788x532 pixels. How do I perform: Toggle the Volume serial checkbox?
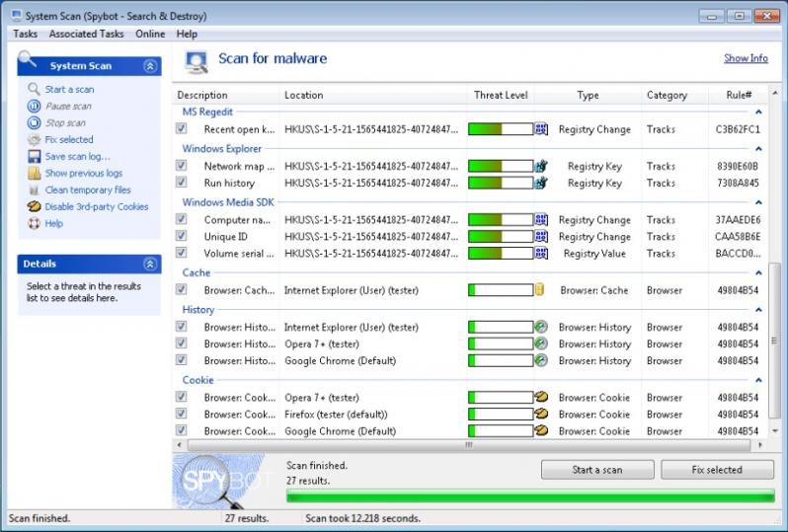pyautogui.click(x=182, y=253)
